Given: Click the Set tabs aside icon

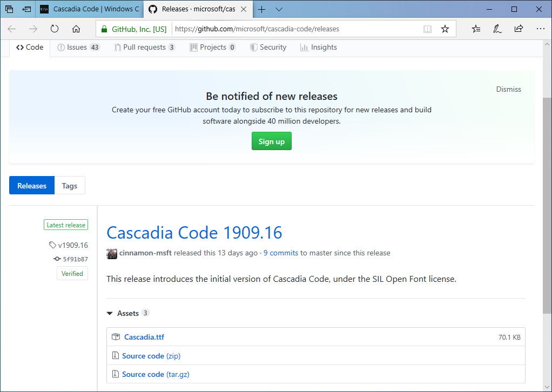Looking at the screenshot, I should coord(26,9).
